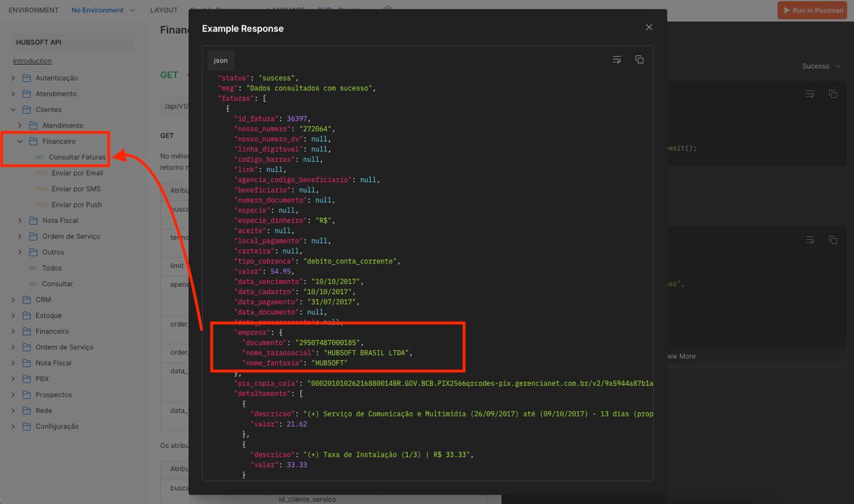
Task: Expand the Outros folder
Action: 20,252
